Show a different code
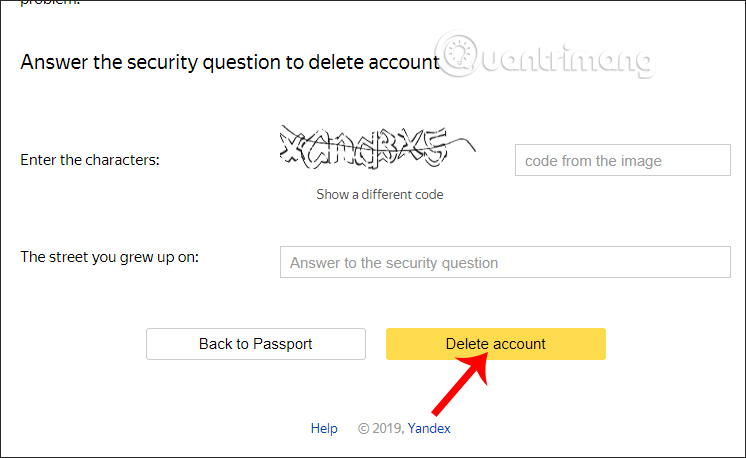This screenshot has width=746, height=458. [379, 194]
